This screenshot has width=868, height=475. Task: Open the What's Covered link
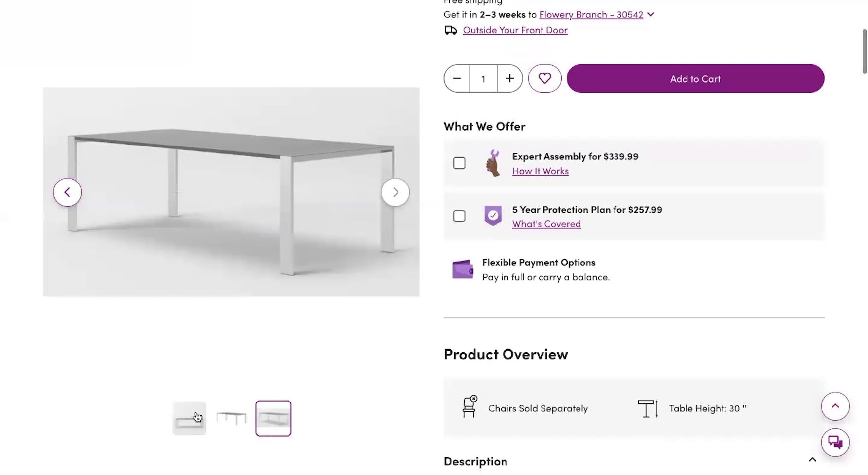pos(546,224)
